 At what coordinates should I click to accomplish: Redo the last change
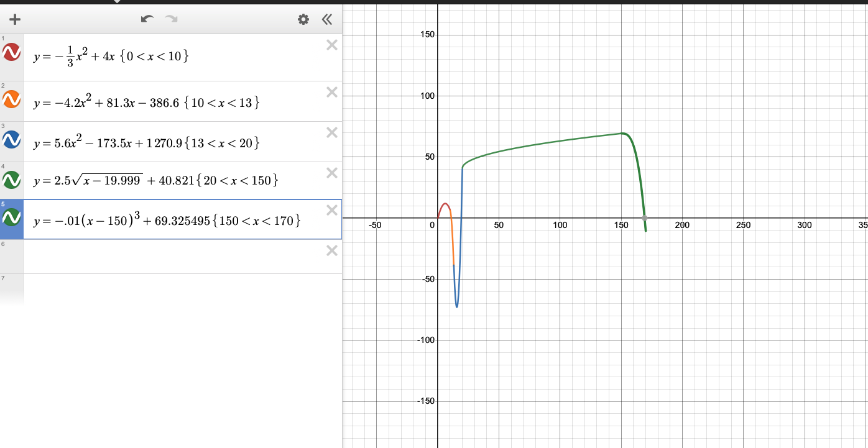pyautogui.click(x=170, y=19)
